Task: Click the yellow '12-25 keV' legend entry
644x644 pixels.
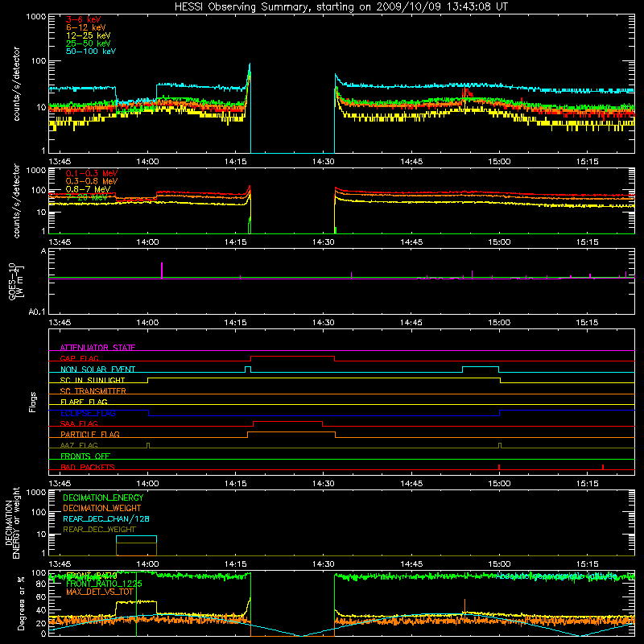Action: point(89,35)
